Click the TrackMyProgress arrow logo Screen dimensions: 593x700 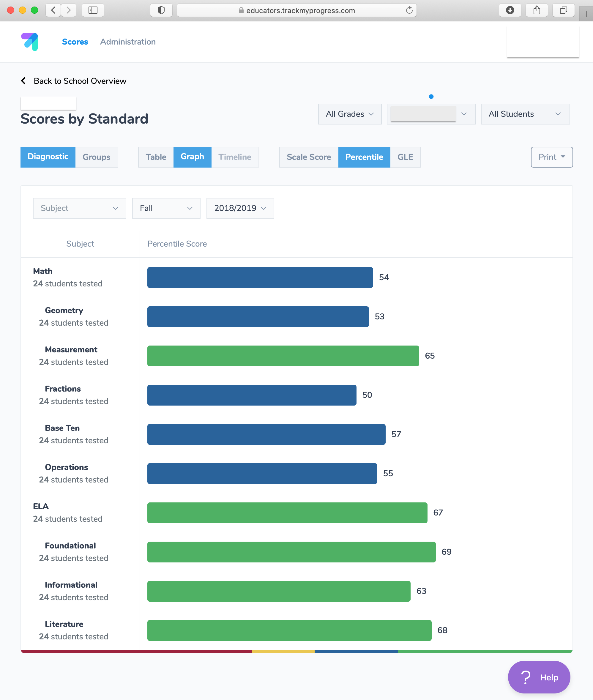[30, 42]
